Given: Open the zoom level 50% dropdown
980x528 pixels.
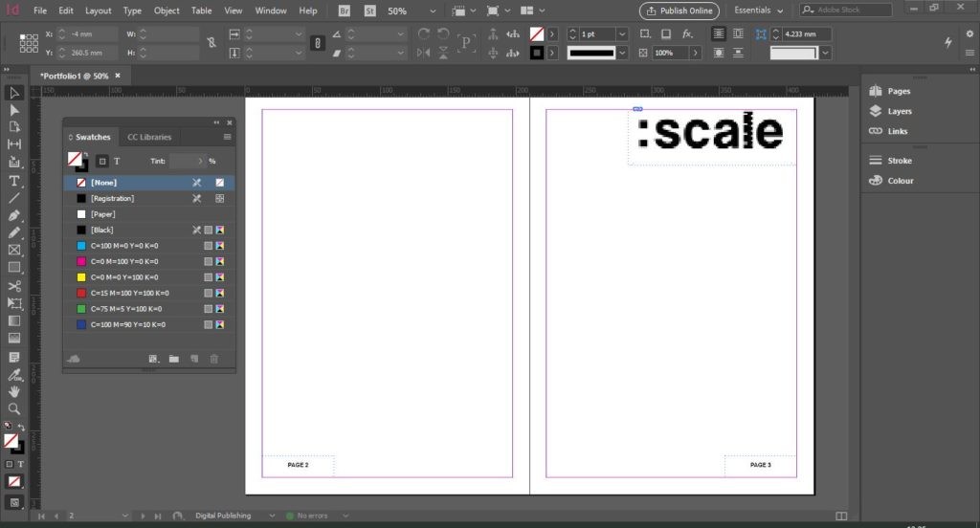Looking at the screenshot, I should point(433,11).
